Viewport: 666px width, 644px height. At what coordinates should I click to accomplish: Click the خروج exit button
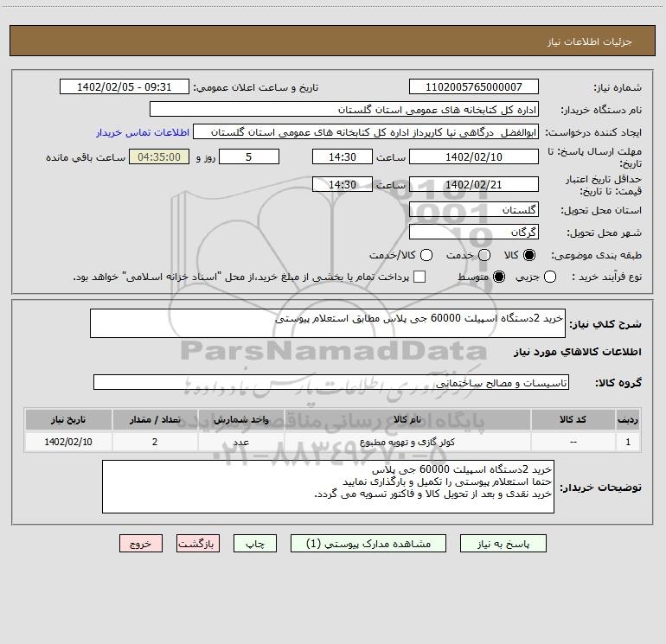click(141, 544)
